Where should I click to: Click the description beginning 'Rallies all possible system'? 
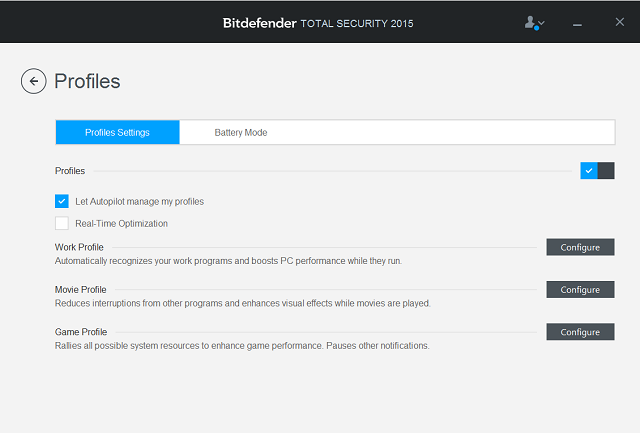tap(242, 346)
